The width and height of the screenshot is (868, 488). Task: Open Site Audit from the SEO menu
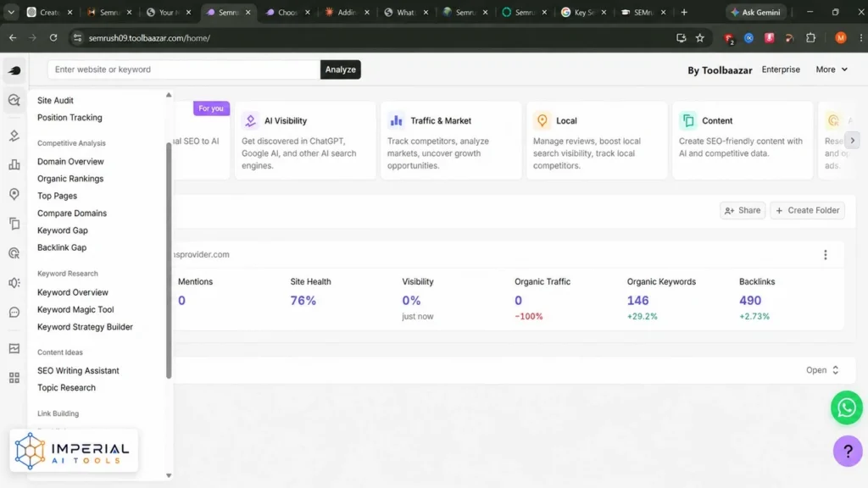tap(55, 100)
